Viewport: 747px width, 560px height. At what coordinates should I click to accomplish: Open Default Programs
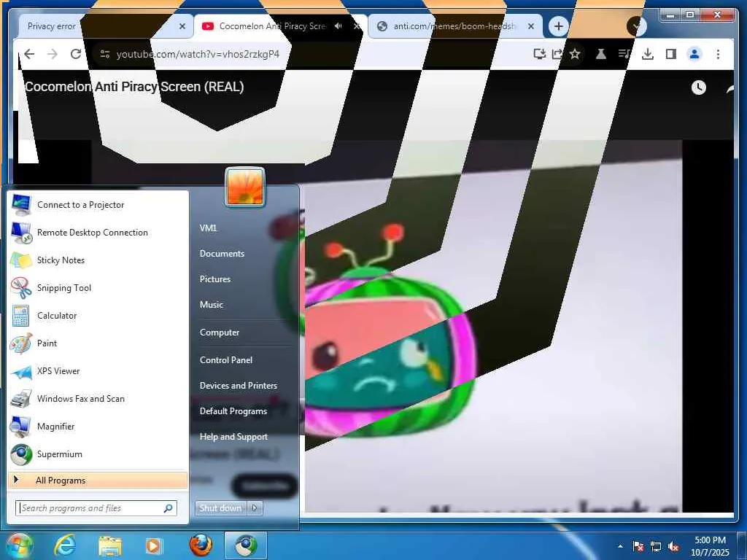click(233, 411)
